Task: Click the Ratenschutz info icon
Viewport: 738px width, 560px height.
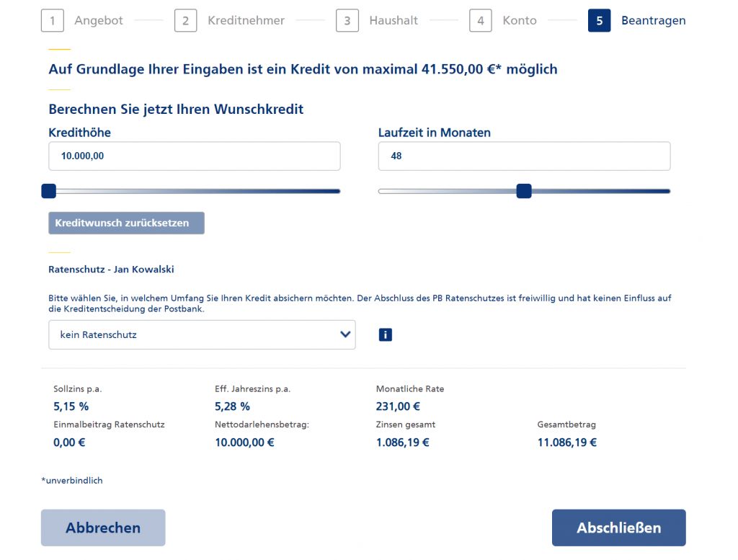Action: (x=385, y=334)
